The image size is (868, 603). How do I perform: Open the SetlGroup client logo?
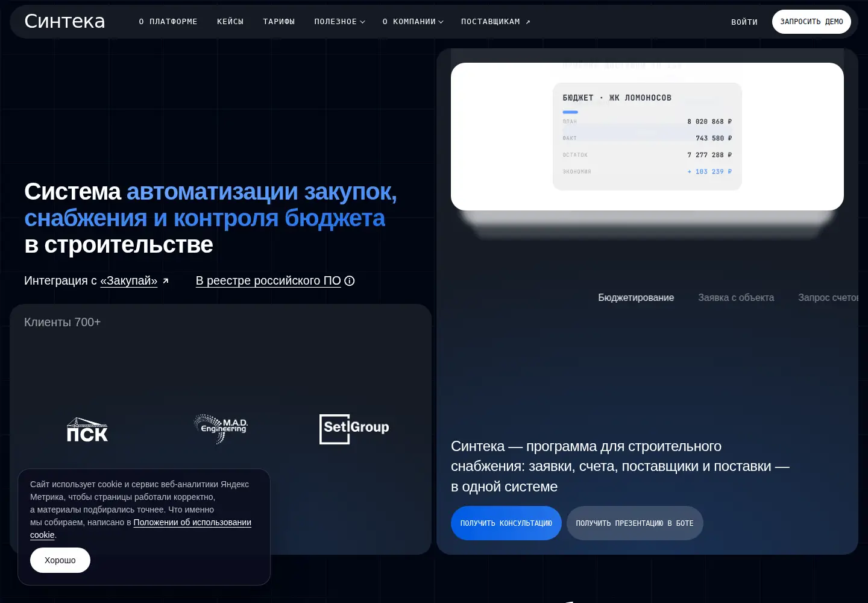point(354,429)
